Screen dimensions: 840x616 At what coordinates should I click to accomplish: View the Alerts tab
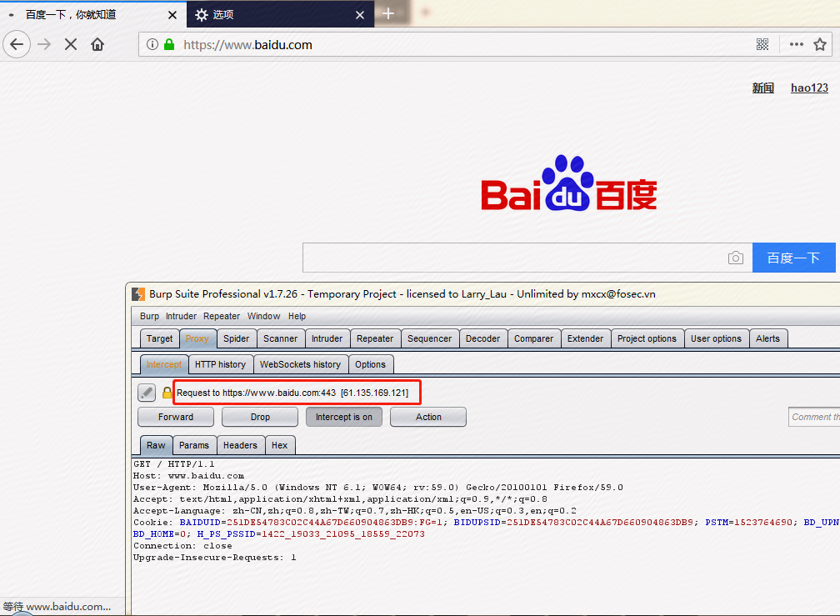pyautogui.click(x=767, y=338)
